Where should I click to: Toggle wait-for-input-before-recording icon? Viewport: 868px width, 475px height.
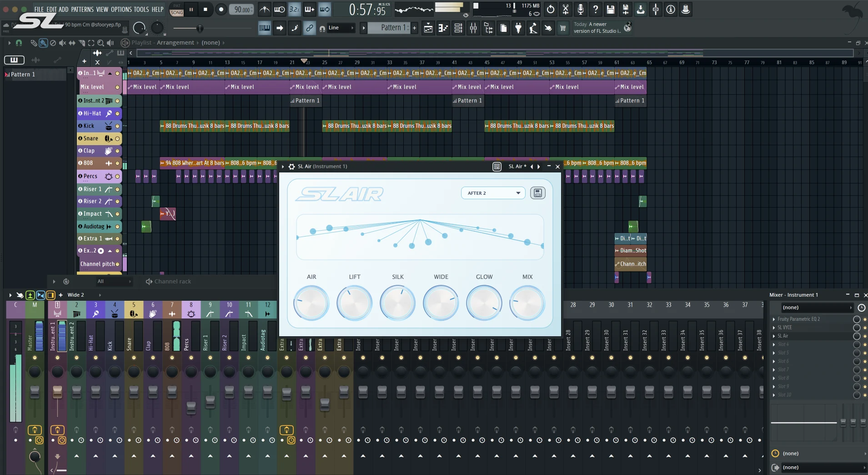pyautogui.click(x=280, y=9)
